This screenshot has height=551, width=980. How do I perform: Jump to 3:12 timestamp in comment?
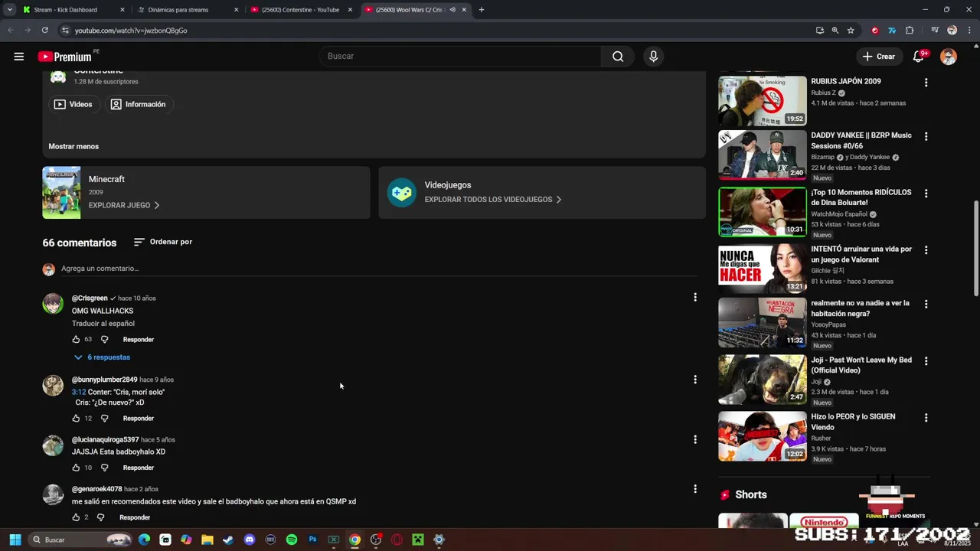click(x=78, y=392)
